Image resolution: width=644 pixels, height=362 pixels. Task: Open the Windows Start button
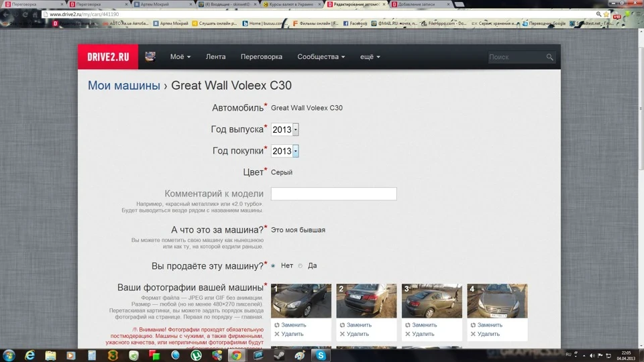[x=9, y=355]
